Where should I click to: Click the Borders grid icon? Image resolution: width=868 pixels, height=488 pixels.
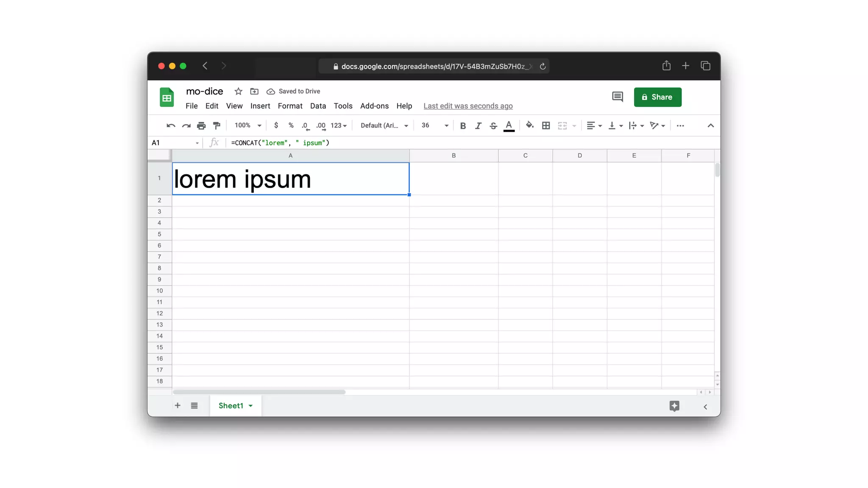pos(546,125)
